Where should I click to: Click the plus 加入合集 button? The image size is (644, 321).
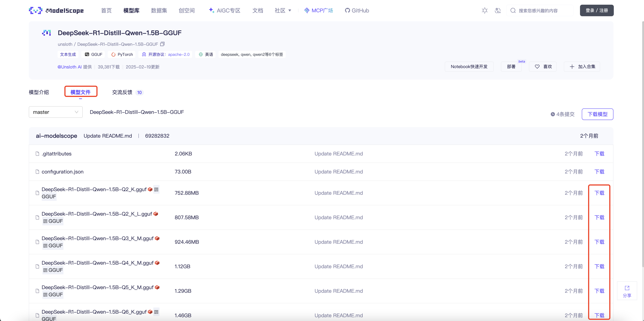582,67
